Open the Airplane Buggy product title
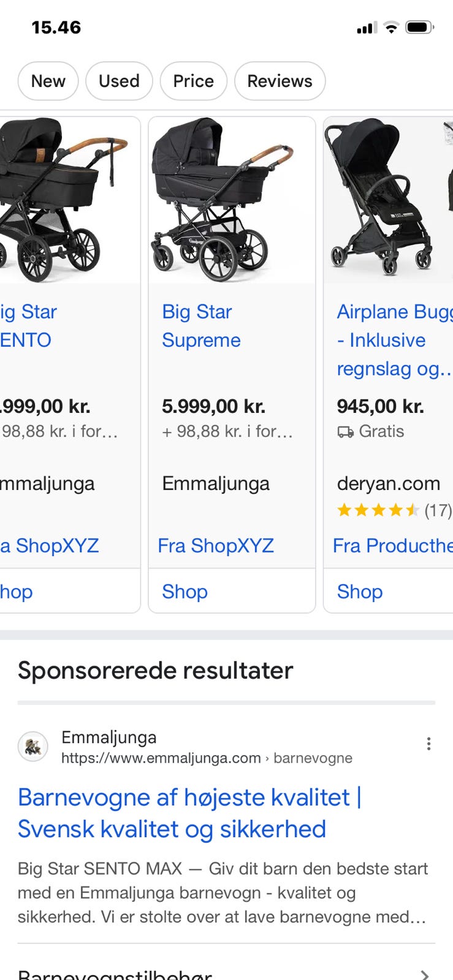453x980 pixels. click(x=394, y=340)
